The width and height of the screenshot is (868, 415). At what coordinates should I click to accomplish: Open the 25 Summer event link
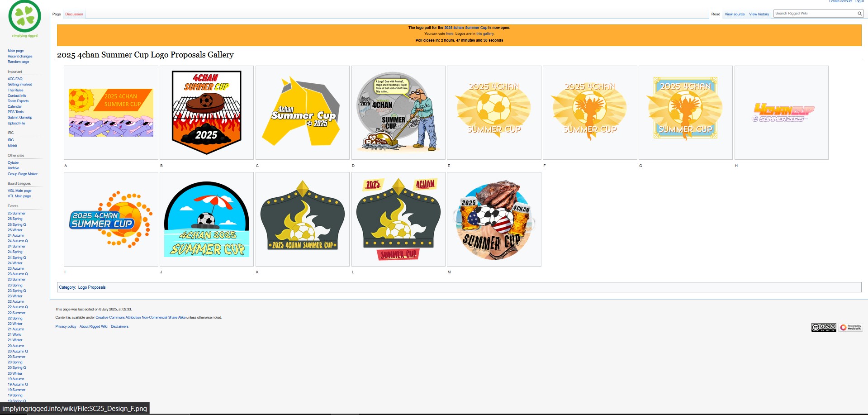(16, 213)
